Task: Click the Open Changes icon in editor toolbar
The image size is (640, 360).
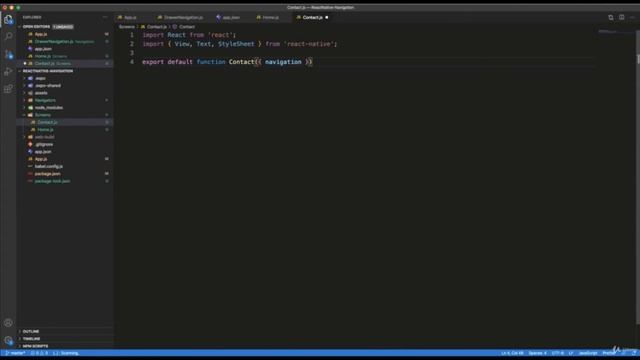Action: [611, 18]
